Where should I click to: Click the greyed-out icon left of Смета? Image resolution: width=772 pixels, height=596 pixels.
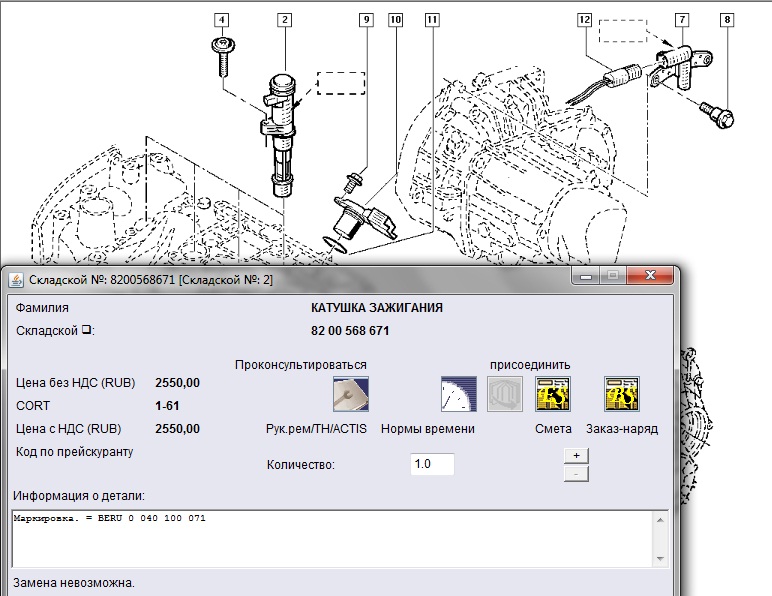[x=505, y=395]
